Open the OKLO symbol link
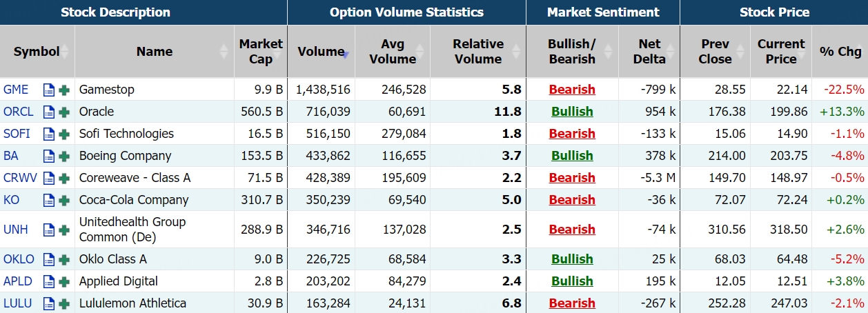The width and height of the screenshot is (868, 313). click(x=19, y=259)
